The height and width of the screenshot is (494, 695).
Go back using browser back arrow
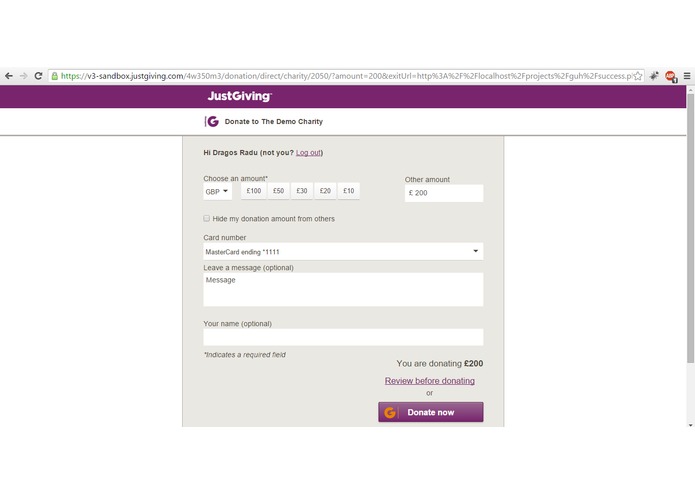(8, 76)
